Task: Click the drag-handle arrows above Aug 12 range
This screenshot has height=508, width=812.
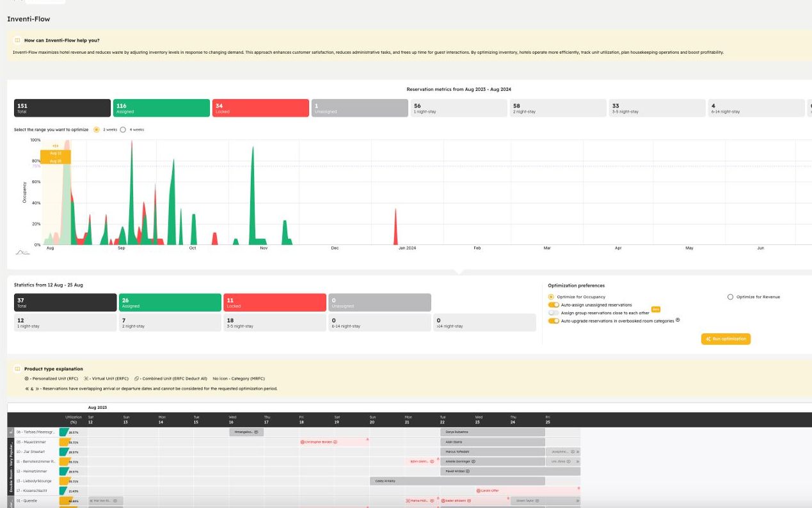Action: 55,147
